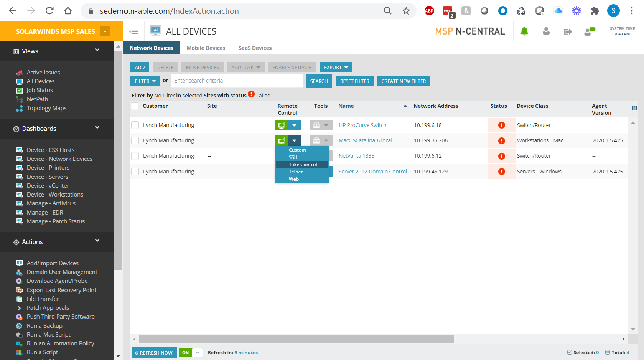Click the hamburger menu collapse icon
Viewport: 644px width, 360px height.
133,31
